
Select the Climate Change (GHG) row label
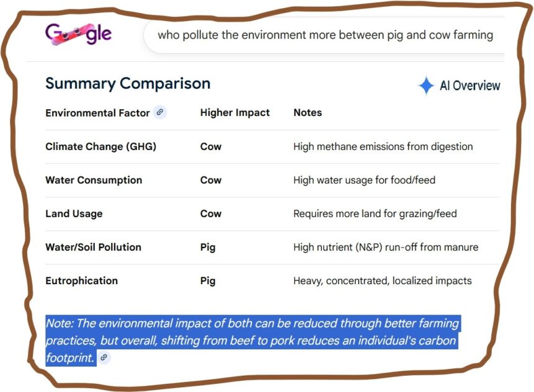100,147
